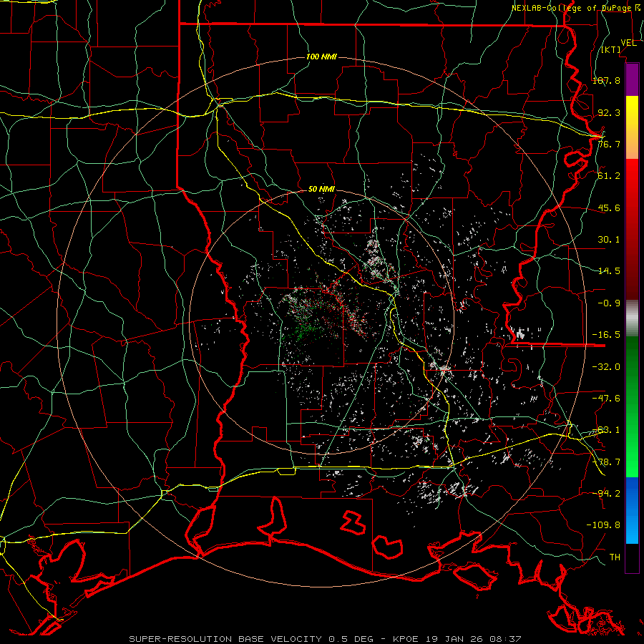
Task: Click the VEL legend title
Action: (x=628, y=43)
